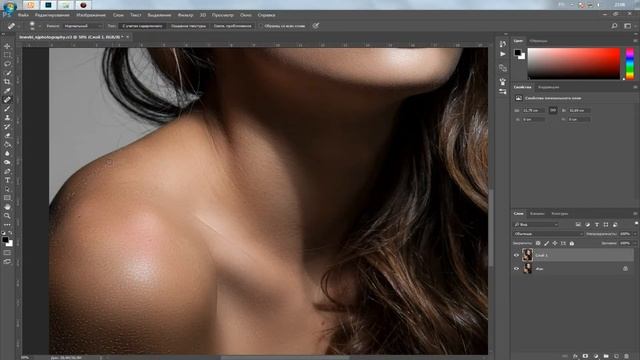The width and height of the screenshot is (640, 360).
Task: Switch to the Каналы tab
Action: [x=537, y=213]
